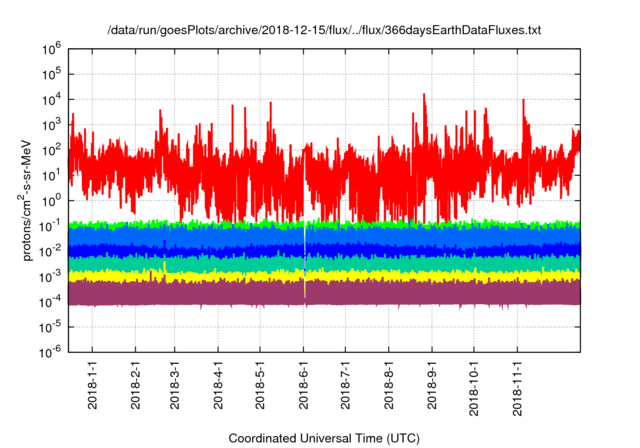Click the 2018-1-1 date tick label
640x448 pixels.
click(x=92, y=386)
